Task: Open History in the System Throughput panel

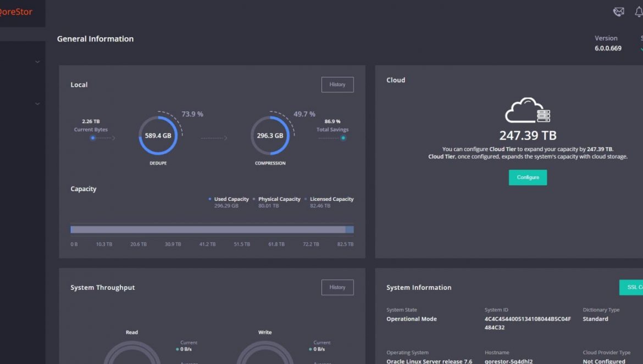Action: (x=337, y=288)
